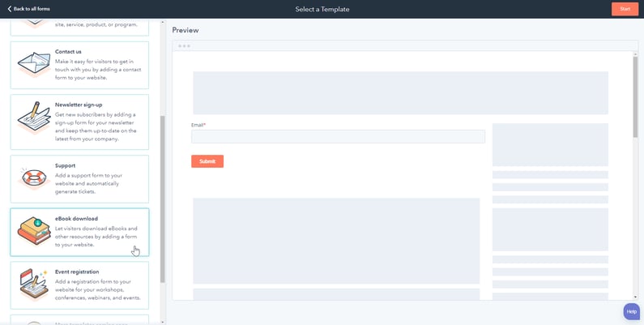Go back to all forms
This screenshot has height=325, width=644.
coord(28,9)
